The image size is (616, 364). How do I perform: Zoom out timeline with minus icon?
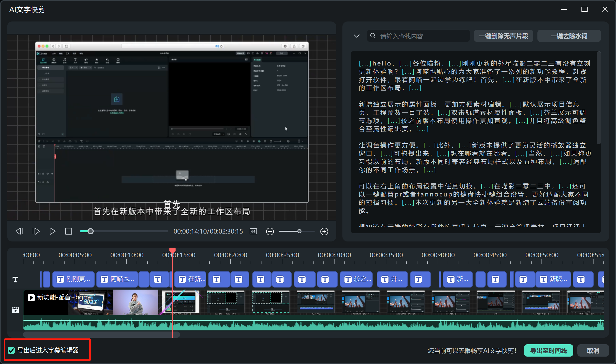tap(270, 231)
